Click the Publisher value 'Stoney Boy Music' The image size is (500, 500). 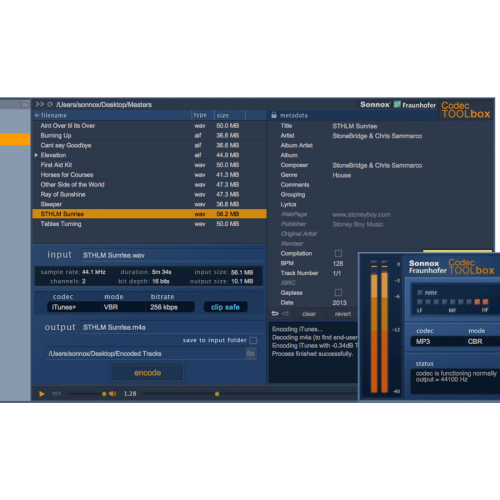[358, 224]
